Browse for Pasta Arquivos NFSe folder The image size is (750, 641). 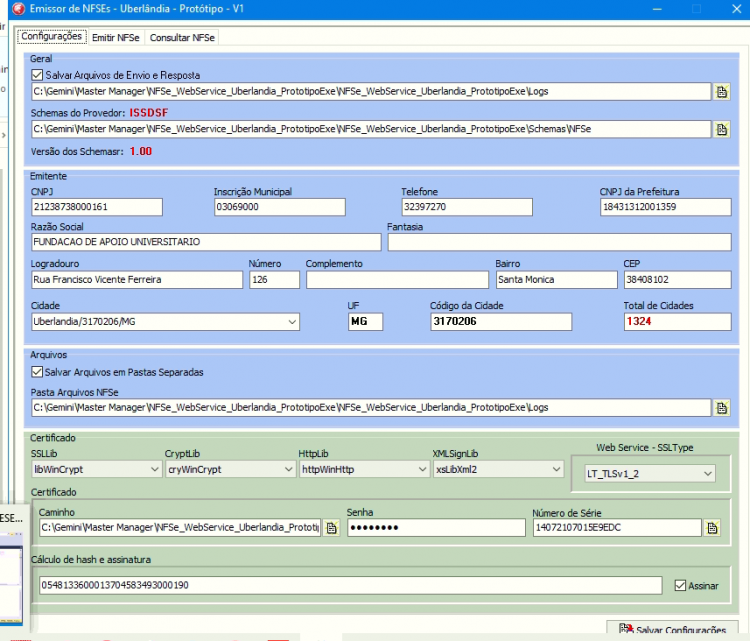pyautogui.click(x=722, y=408)
